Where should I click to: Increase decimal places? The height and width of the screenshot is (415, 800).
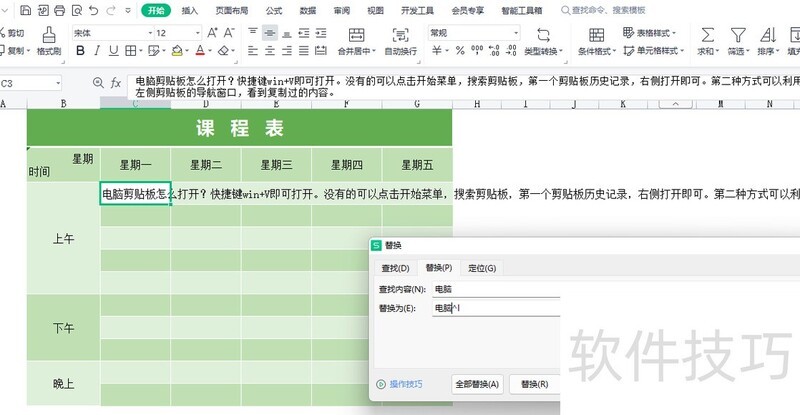pos(494,50)
